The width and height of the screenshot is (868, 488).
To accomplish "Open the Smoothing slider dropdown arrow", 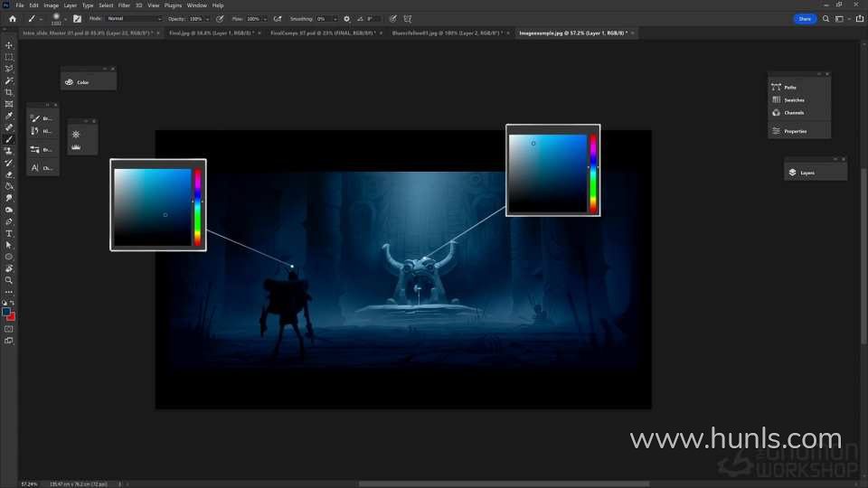I will (335, 19).
